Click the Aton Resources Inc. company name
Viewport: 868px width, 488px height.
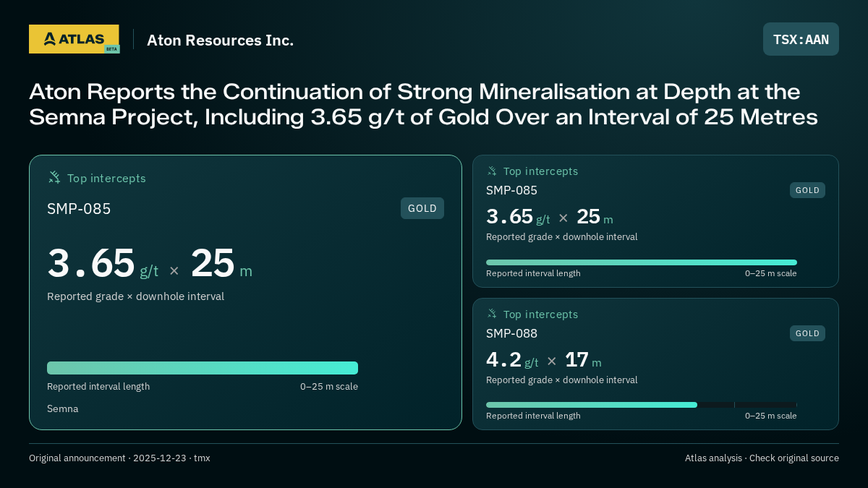point(220,40)
